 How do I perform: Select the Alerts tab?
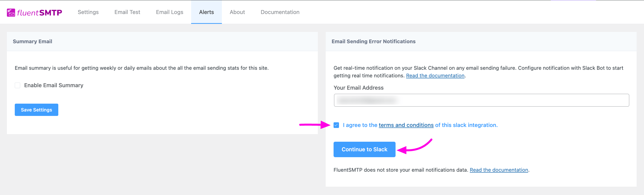click(206, 12)
